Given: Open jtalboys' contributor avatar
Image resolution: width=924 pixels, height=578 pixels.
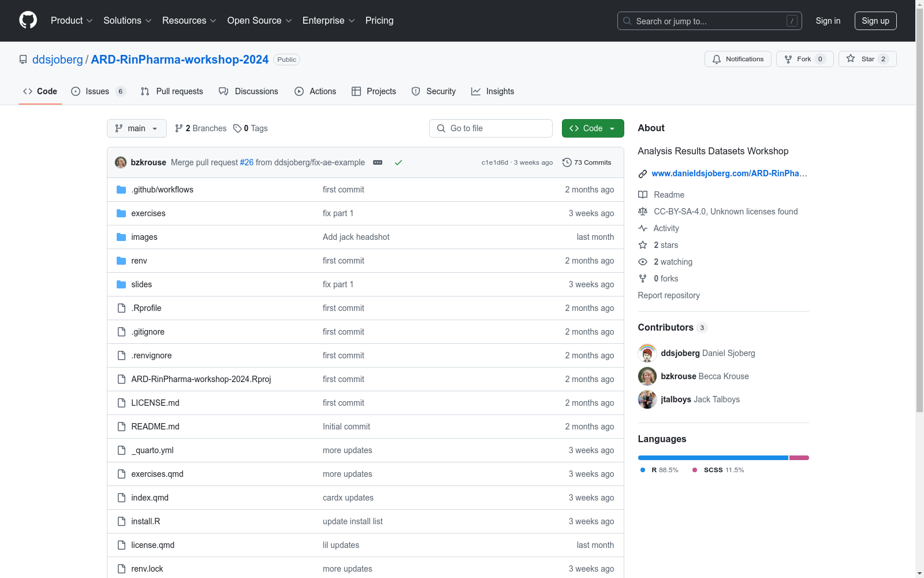Looking at the screenshot, I should 647,399.
